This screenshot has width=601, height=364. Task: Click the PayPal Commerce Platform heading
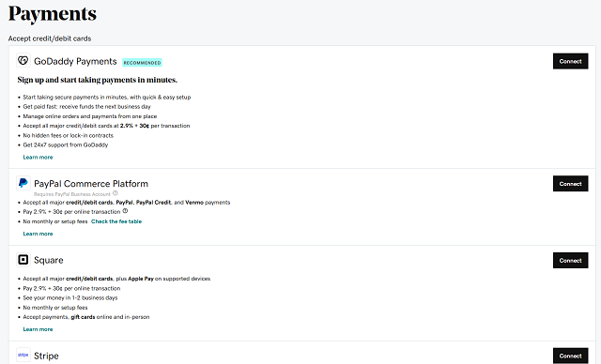click(x=91, y=184)
